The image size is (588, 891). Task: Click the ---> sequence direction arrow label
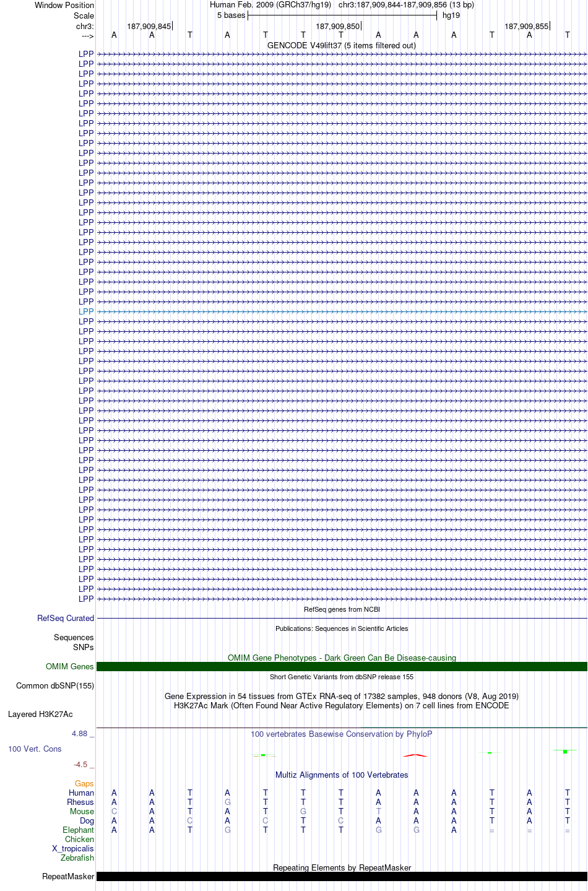(87, 36)
